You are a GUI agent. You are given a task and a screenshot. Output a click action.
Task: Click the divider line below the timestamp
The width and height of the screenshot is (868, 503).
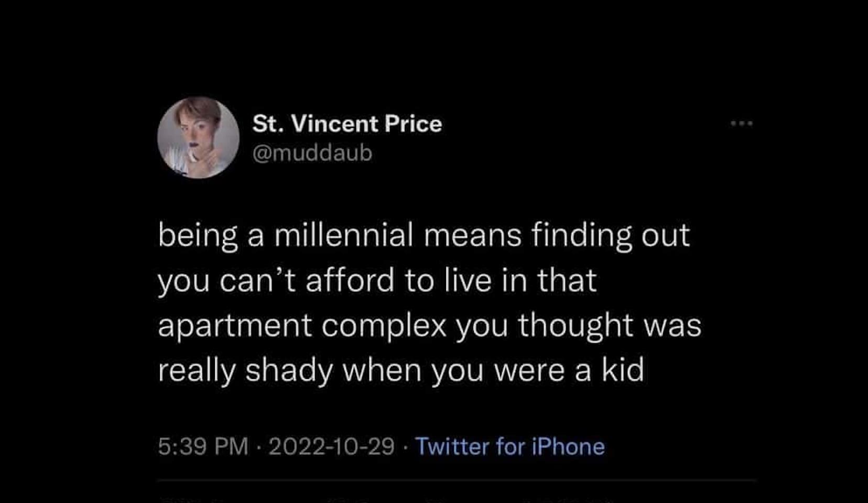456,480
